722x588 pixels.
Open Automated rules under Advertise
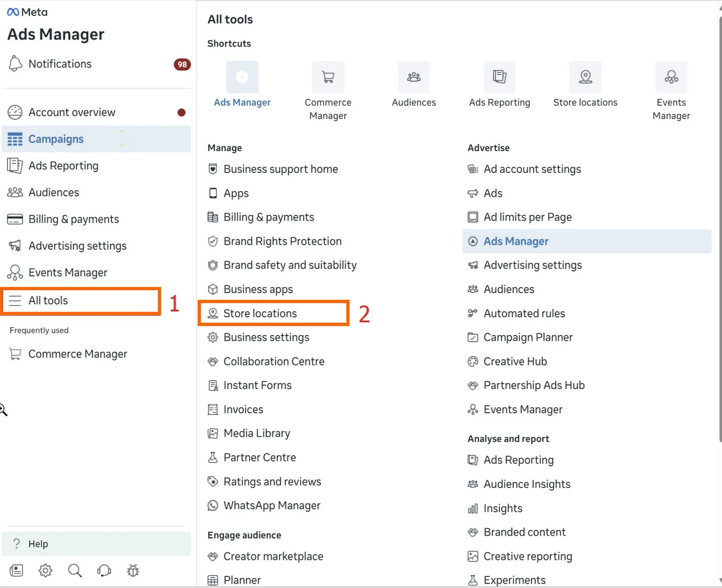(524, 313)
